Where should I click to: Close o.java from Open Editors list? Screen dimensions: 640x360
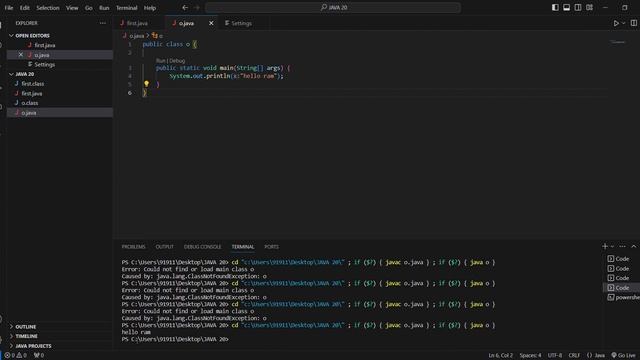[20, 55]
